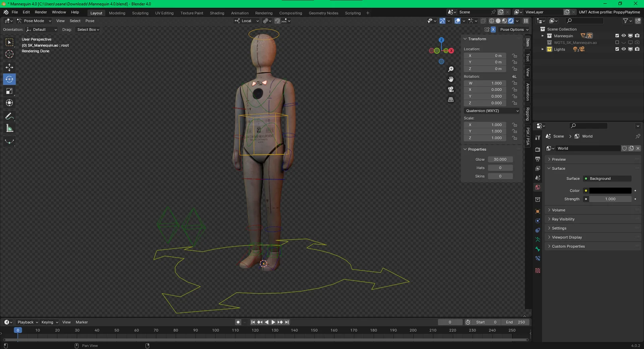Select the Measure tool
The image size is (644, 349).
pos(9,129)
